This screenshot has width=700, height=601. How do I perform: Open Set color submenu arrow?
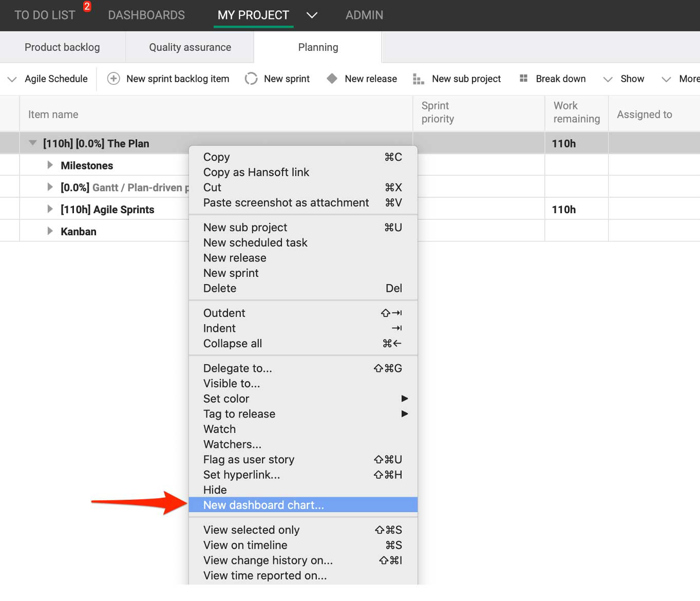click(x=405, y=399)
